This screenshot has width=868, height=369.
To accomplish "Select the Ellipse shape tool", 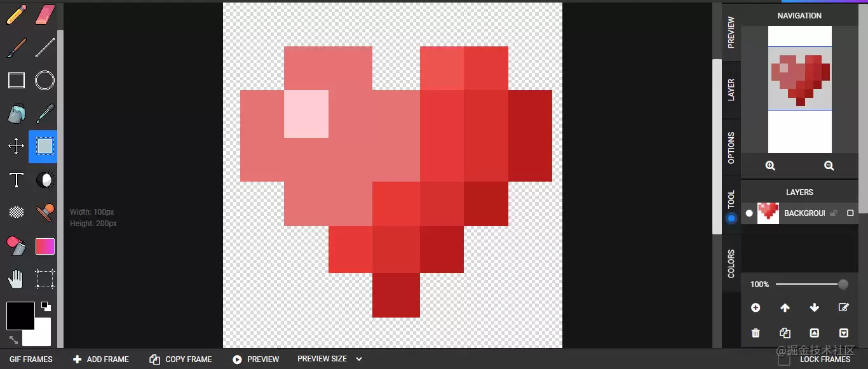I will (x=44, y=81).
